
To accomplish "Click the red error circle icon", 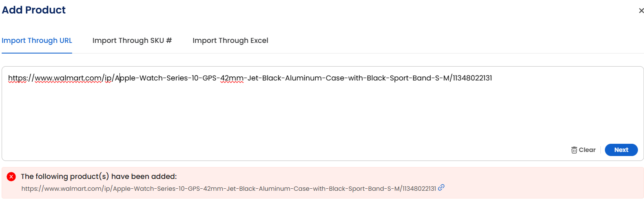I will point(11,176).
